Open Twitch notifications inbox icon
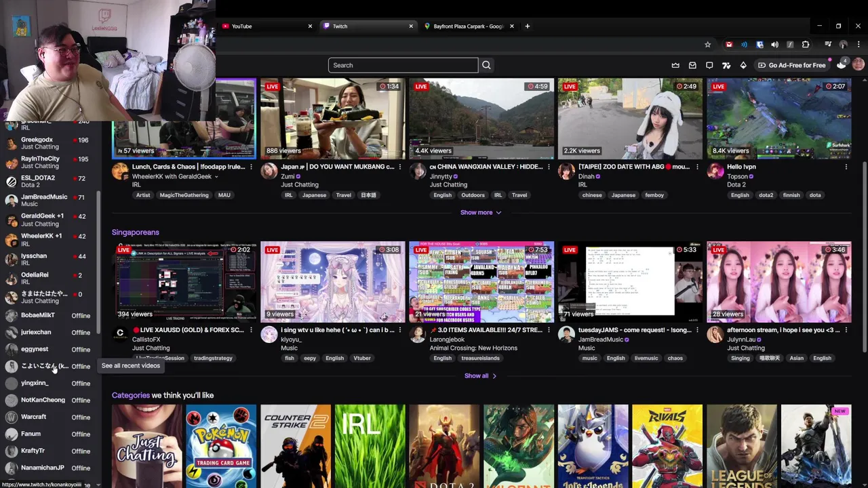 pos(692,65)
